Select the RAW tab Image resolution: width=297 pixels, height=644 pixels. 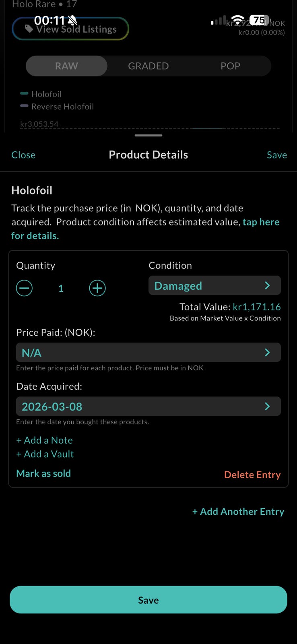(66, 66)
